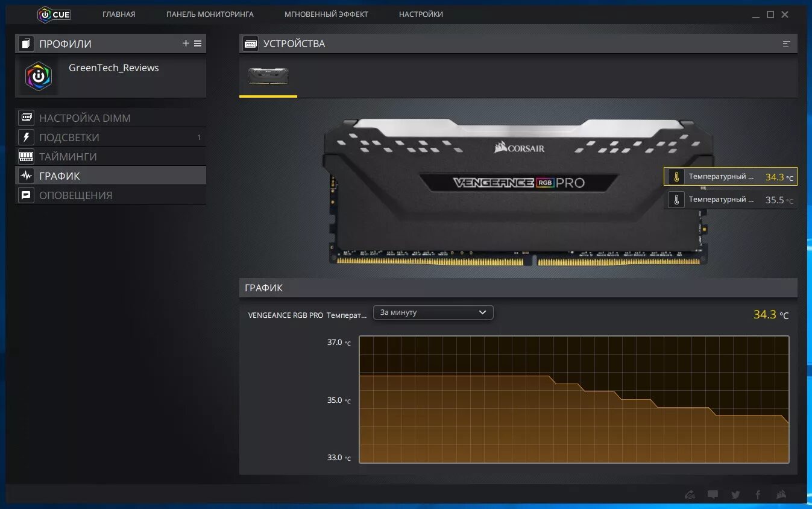The height and width of the screenshot is (509, 812).
Task: Open the Оповещения notifications icon
Action: pos(25,195)
